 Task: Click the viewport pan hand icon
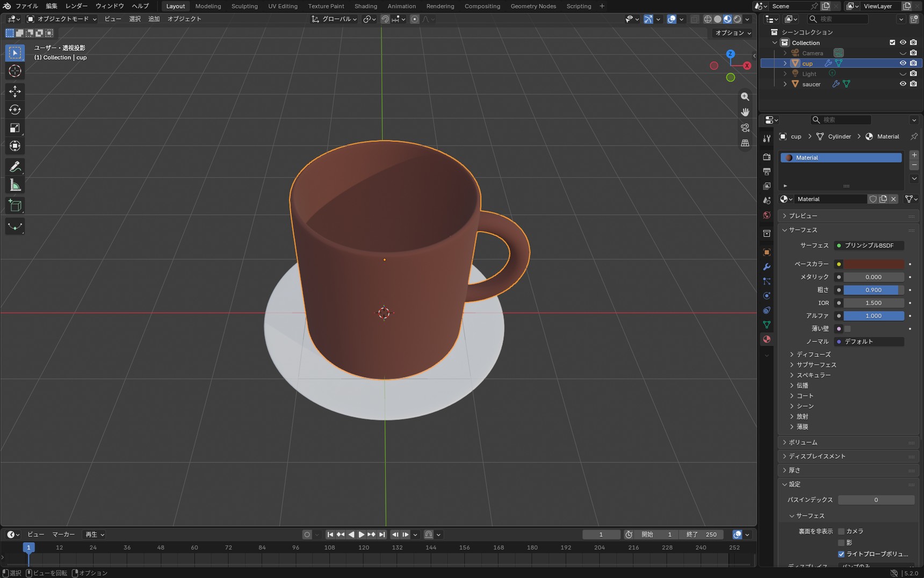pos(745,112)
